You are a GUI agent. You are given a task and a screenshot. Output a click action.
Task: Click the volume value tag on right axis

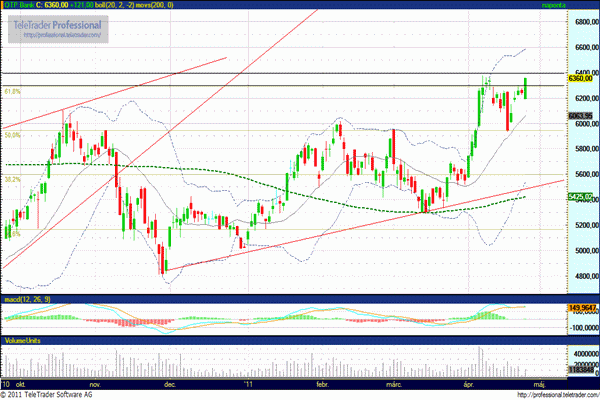(x=581, y=370)
